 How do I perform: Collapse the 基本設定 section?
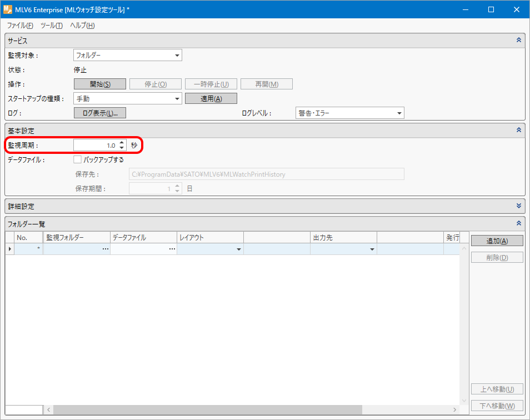coord(518,130)
